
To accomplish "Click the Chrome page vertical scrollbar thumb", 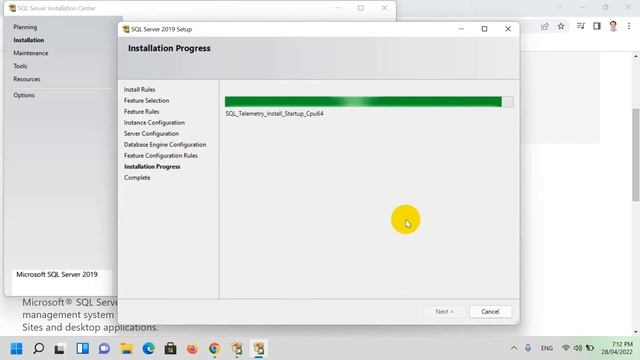I will pyautogui.click(x=636, y=155).
